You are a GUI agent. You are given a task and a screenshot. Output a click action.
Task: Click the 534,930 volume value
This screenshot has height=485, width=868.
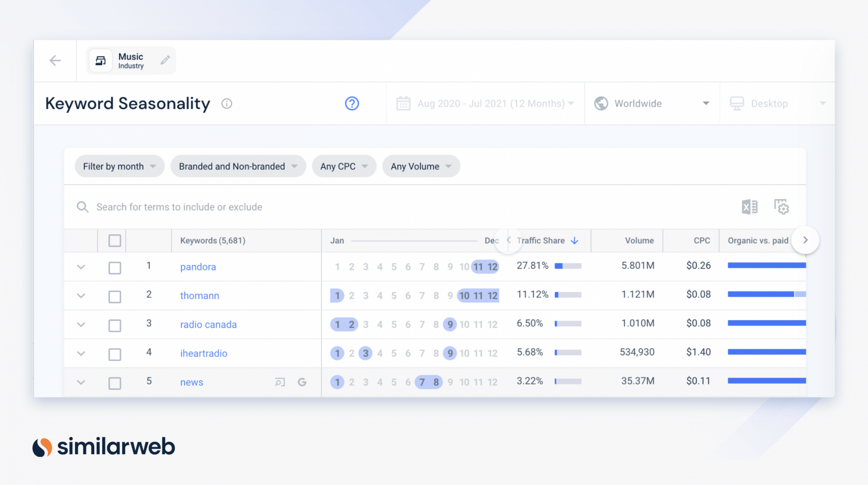637,352
